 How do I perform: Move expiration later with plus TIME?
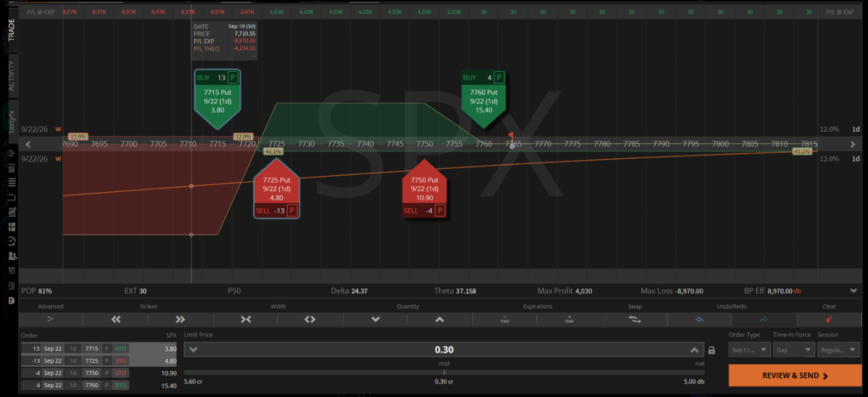coord(569,319)
